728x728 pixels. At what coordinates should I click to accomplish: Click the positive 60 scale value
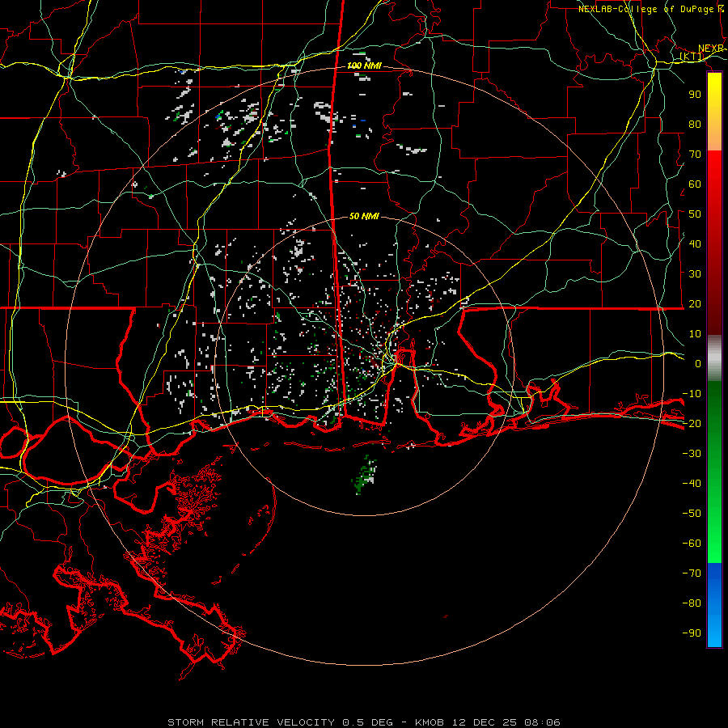click(695, 184)
